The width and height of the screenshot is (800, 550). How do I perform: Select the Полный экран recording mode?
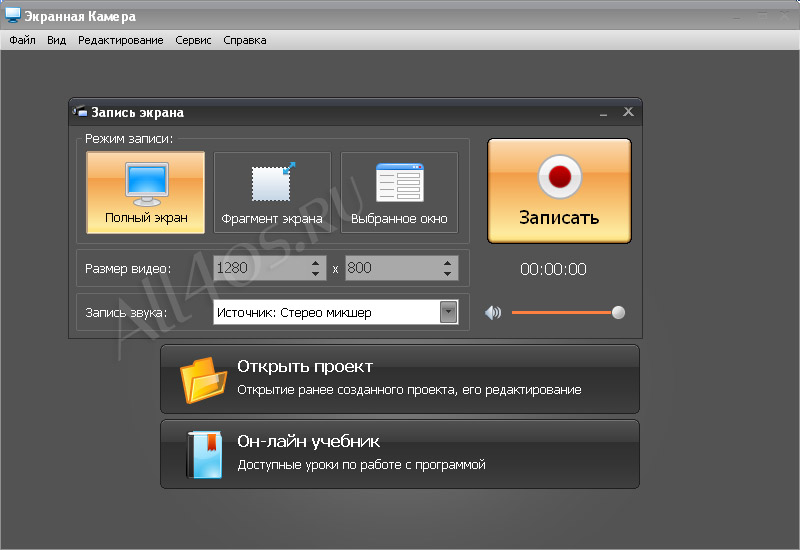click(146, 192)
